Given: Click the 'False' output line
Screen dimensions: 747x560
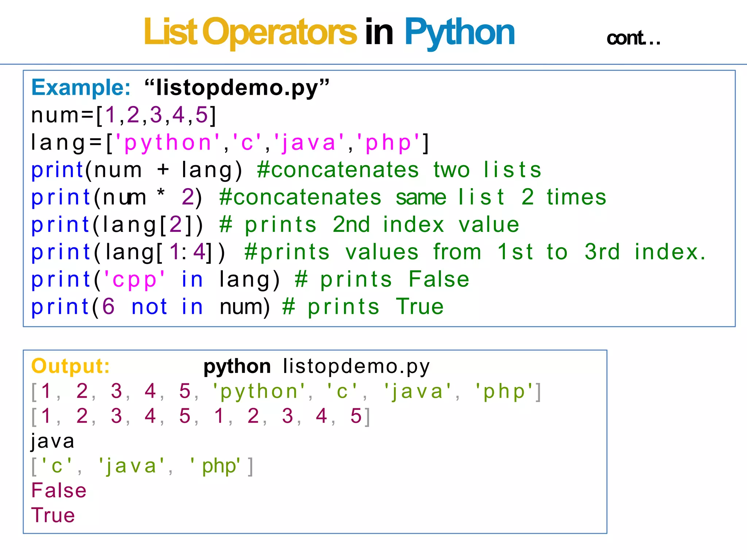Looking at the screenshot, I should 59,490.
